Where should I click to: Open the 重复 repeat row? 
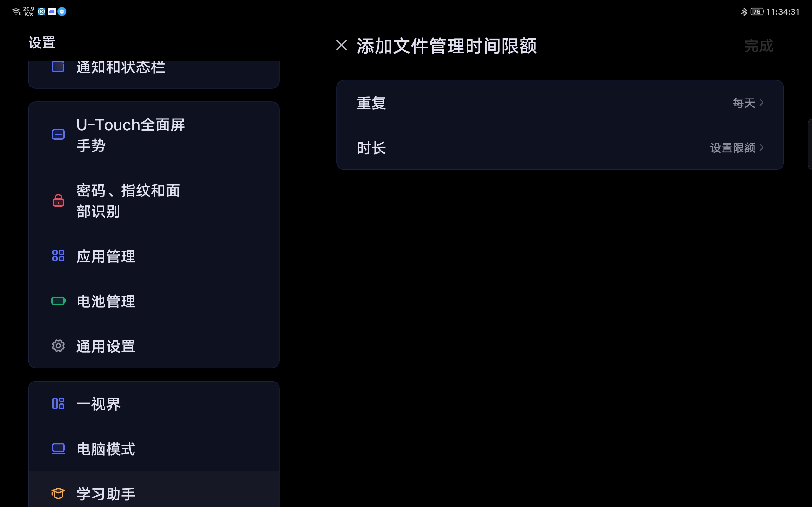tap(560, 103)
